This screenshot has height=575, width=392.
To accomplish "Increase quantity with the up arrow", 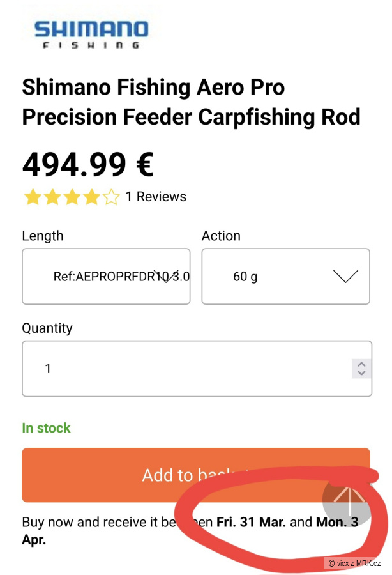I will pyautogui.click(x=361, y=364).
